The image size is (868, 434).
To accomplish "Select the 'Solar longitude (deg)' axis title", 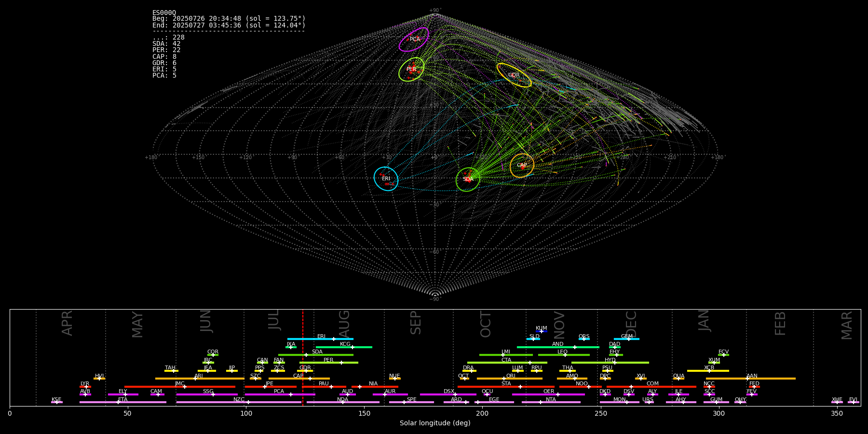I will click(435, 423).
